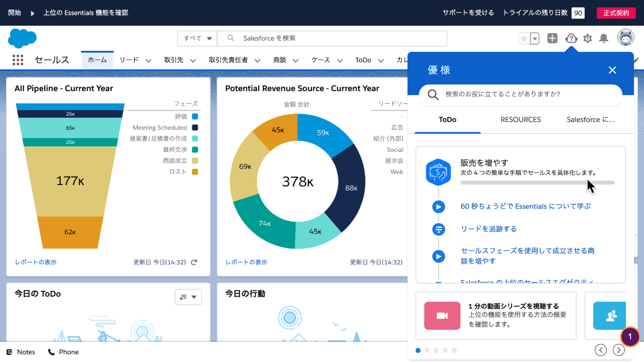Viewport: 644px width, 362px height.
Task: Switch to the RESOURCES tab in help panel
Action: [x=521, y=120]
